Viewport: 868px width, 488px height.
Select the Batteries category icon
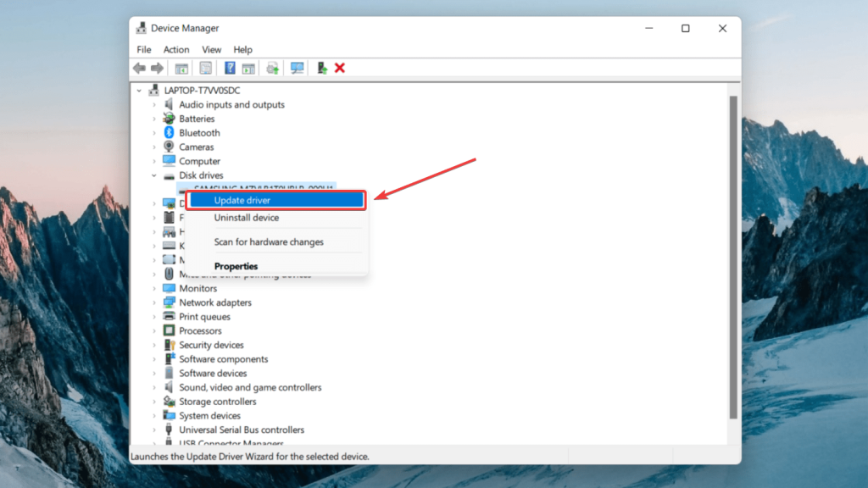click(x=168, y=119)
